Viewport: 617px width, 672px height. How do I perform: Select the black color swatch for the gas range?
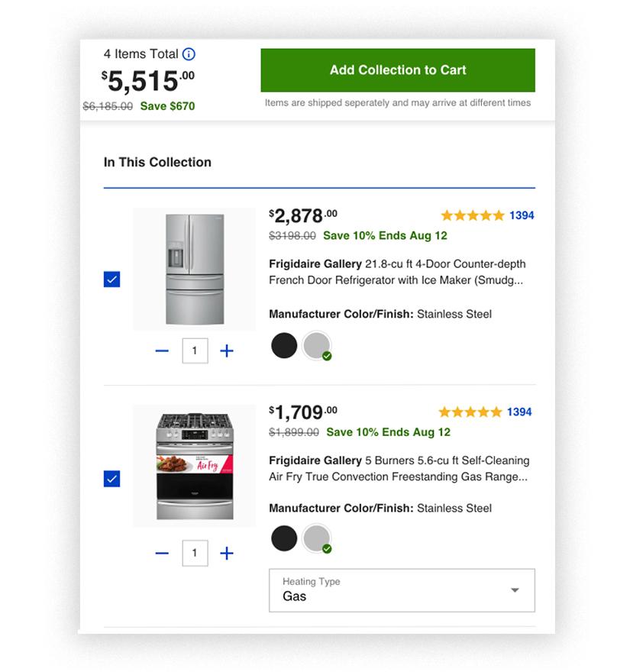283,538
